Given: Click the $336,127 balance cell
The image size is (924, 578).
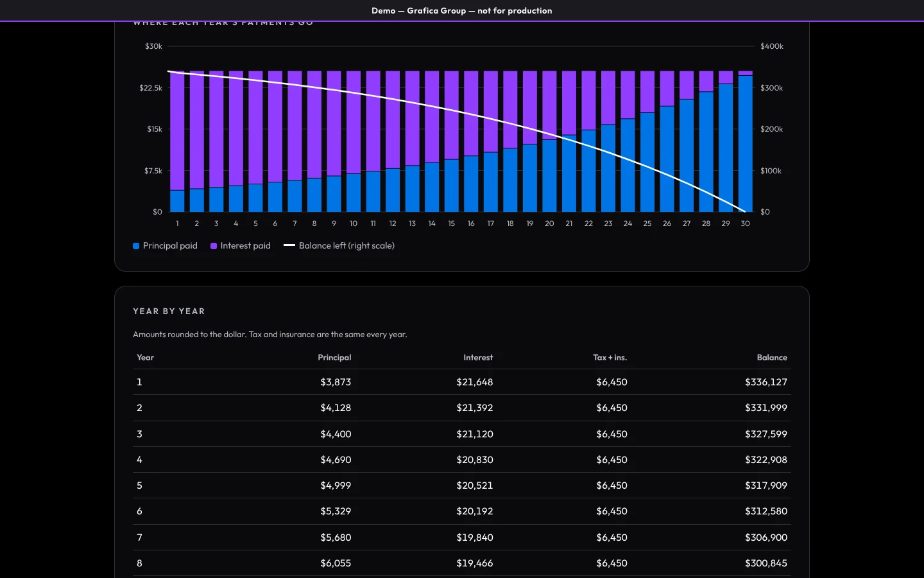Looking at the screenshot, I should pos(766,382).
